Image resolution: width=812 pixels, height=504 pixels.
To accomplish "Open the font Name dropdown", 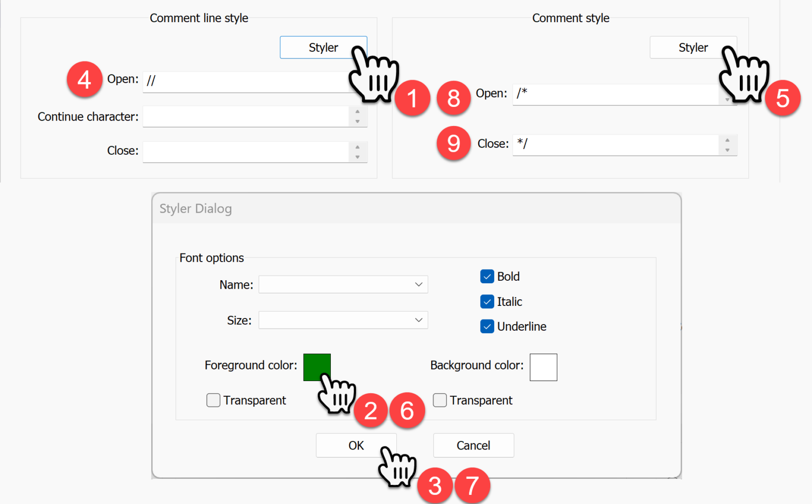I will [343, 285].
